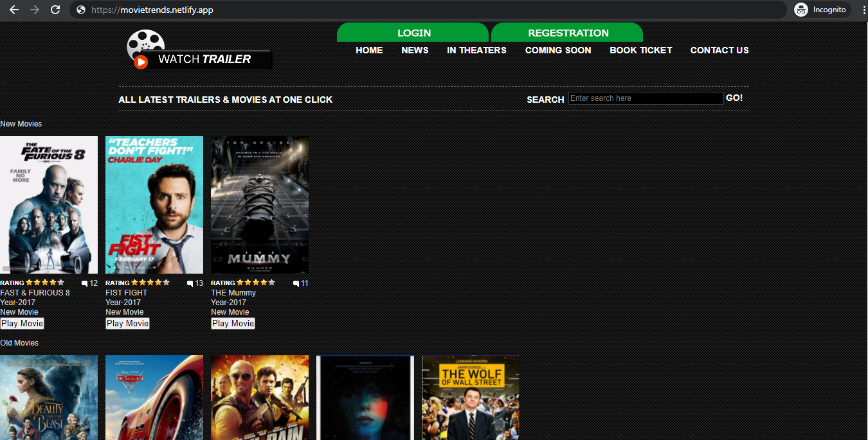Open the action movie poster with guns
The image size is (868, 440).
click(x=260, y=398)
